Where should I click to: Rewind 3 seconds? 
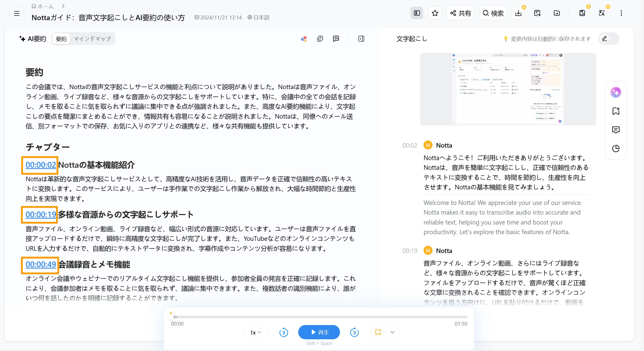click(x=283, y=332)
